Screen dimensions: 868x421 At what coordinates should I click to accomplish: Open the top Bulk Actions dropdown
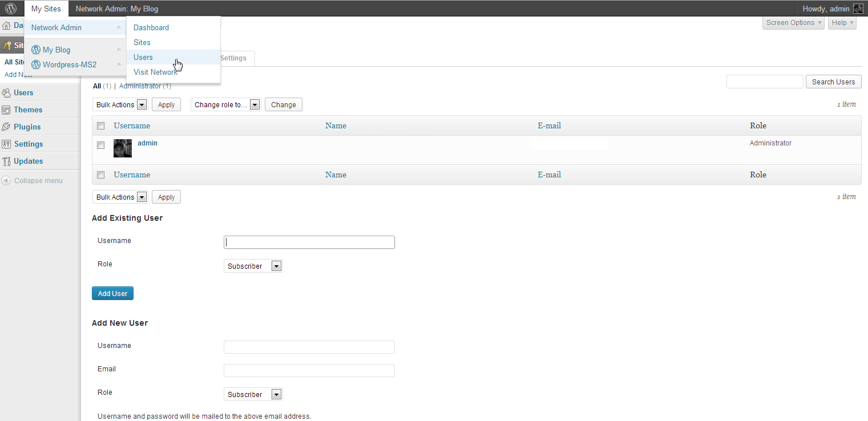point(120,105)
